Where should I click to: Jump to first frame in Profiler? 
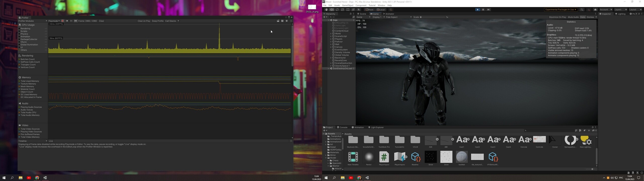coord(67,21)
